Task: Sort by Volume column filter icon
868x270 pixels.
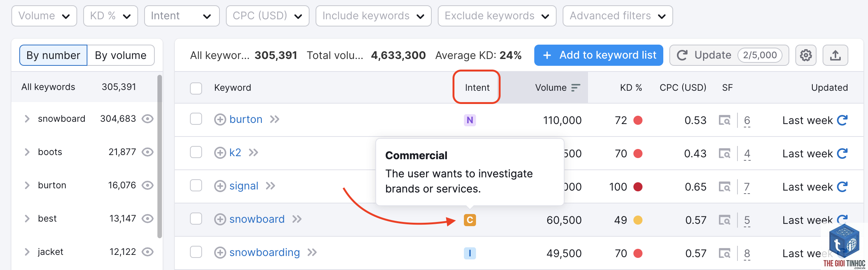Action: pos(576,88)
